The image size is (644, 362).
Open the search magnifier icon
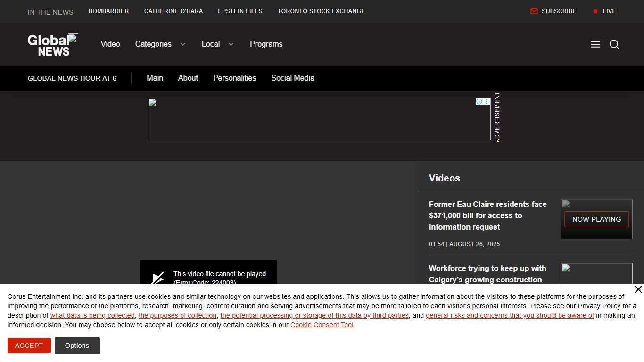[x=614, y=44]
